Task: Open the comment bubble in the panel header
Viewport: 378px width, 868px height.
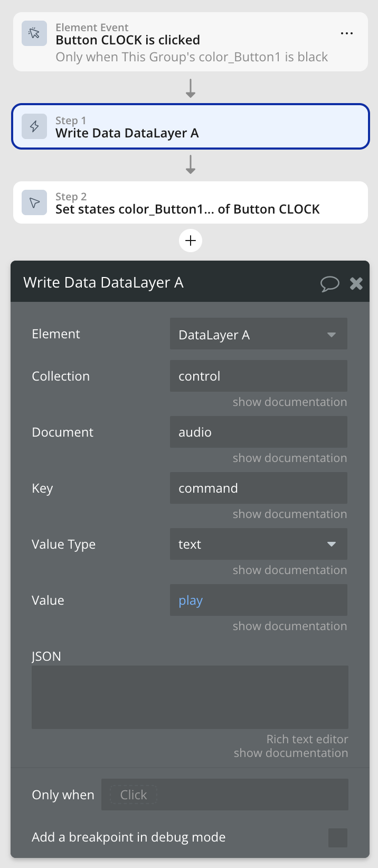Action: (x=329, y=283)
